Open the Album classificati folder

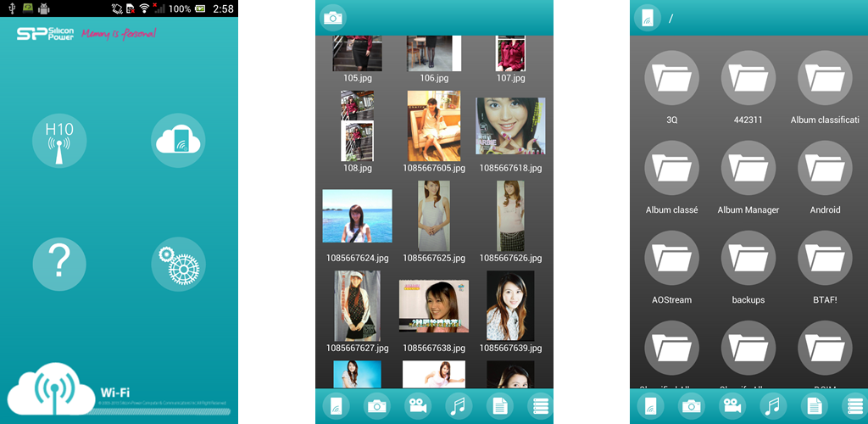coord(825,78)
